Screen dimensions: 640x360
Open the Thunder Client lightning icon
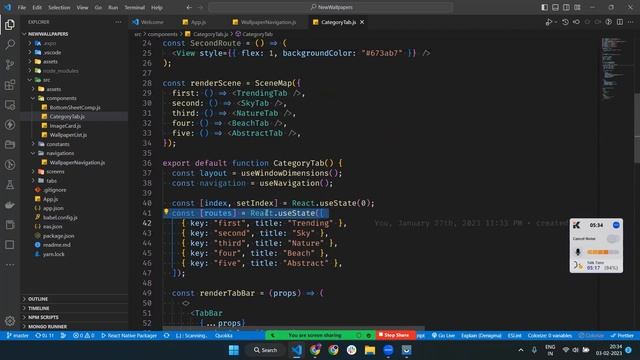tap(10, 124)
